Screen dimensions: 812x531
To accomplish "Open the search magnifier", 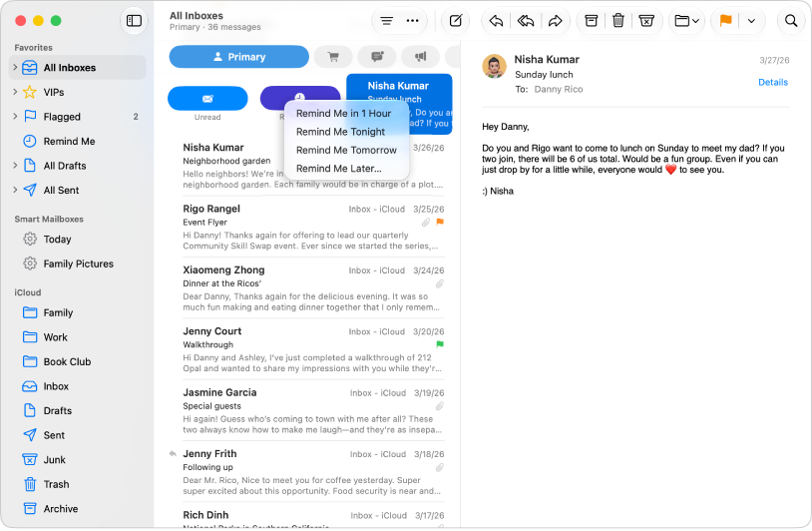I will 791,21.
